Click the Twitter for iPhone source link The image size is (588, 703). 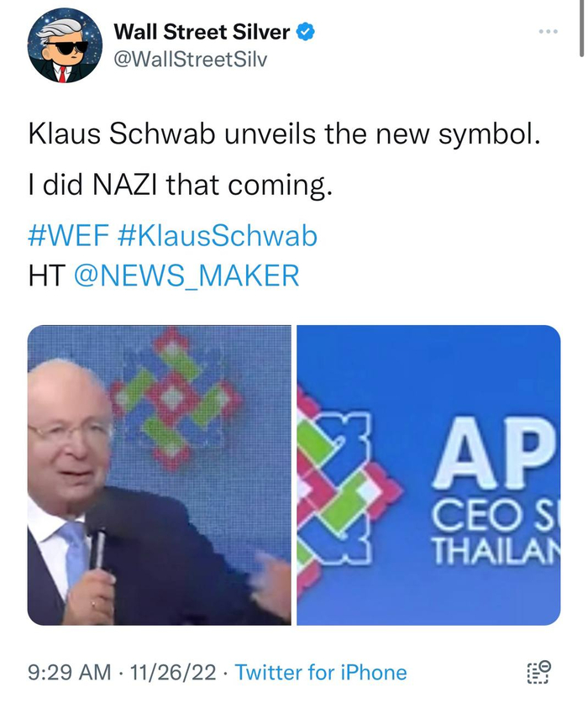click(x=320, y=672)
